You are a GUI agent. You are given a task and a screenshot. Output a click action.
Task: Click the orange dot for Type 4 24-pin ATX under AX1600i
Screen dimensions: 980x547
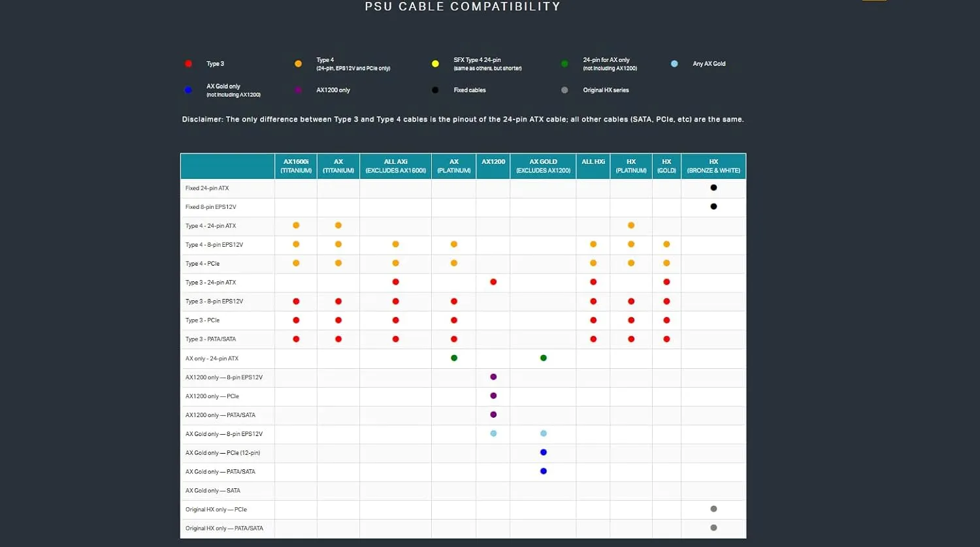coord(296,225)
